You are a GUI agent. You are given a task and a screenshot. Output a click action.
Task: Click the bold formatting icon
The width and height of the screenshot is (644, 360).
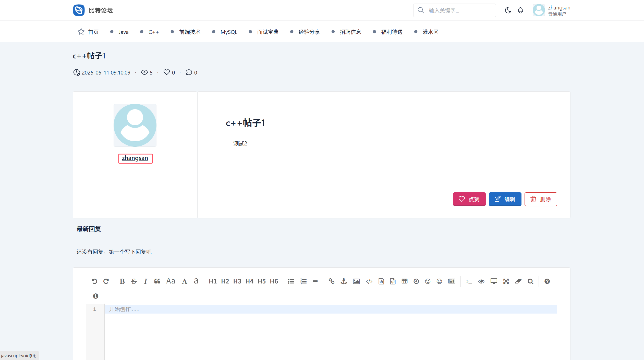click(x=122, y=281)
